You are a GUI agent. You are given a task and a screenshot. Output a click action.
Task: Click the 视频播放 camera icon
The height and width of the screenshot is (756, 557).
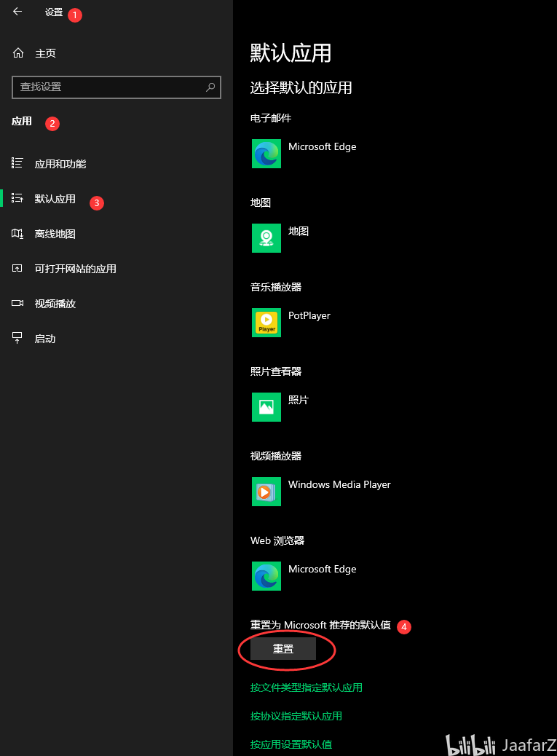tap(17, 303)
